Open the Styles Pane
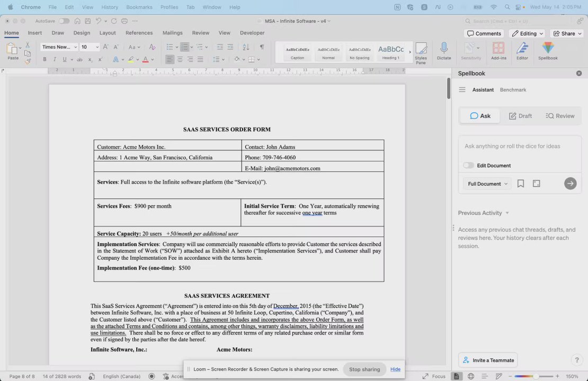Screen dimensions: 588x381 (x=421, y=53)
